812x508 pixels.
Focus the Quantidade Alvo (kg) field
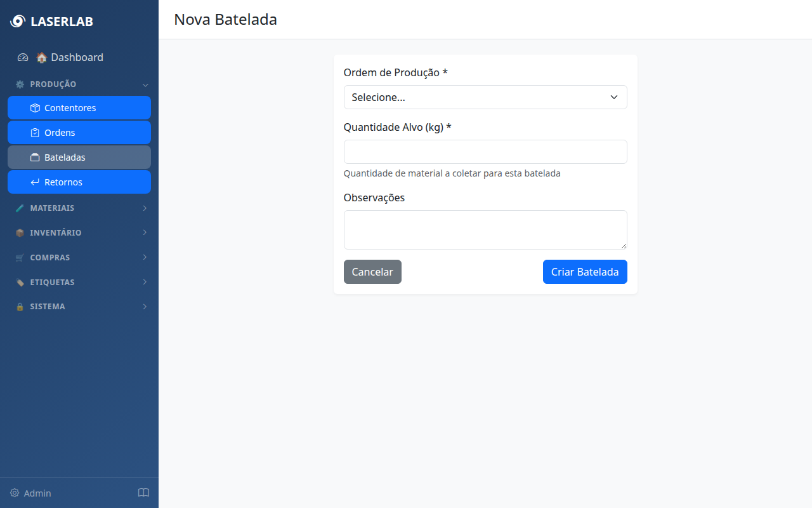[x=485, y=152]
